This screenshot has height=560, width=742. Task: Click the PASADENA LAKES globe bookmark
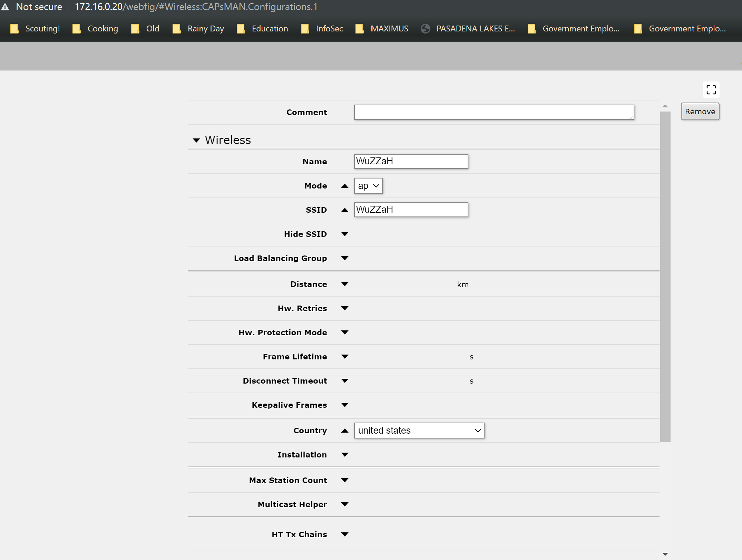468,29
